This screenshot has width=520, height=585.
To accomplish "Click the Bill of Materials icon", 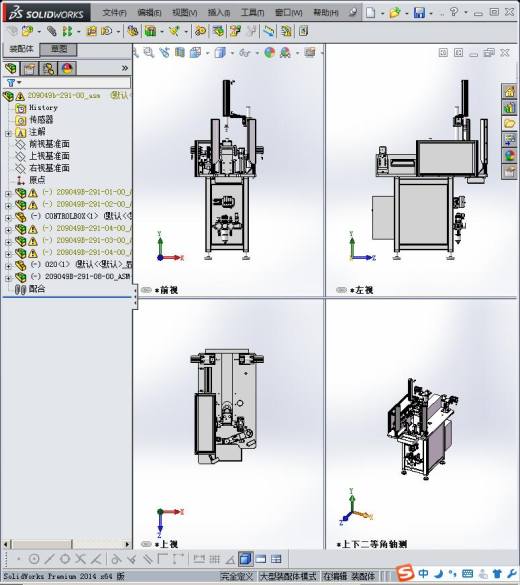I will pyautogui.click(x=219, y=31).
